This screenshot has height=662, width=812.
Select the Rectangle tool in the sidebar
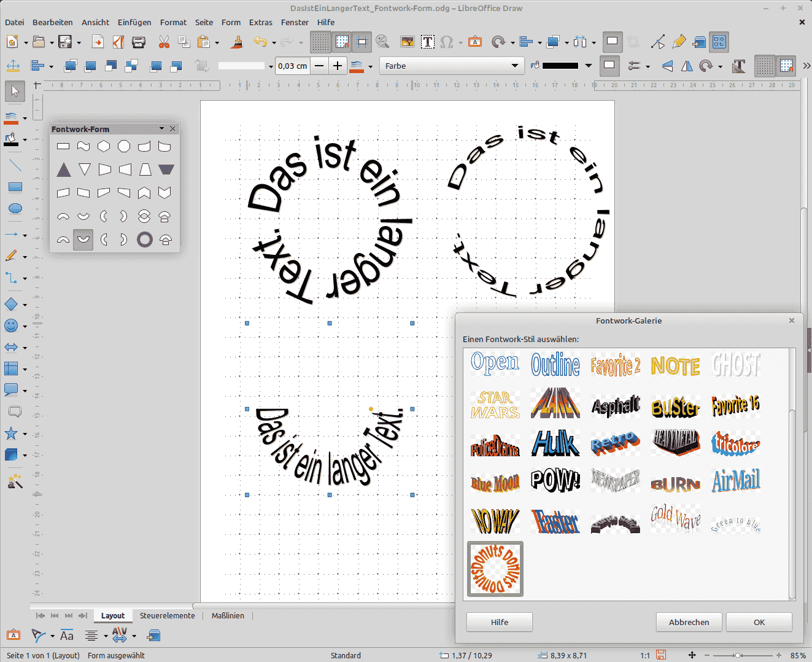(15, 187)
